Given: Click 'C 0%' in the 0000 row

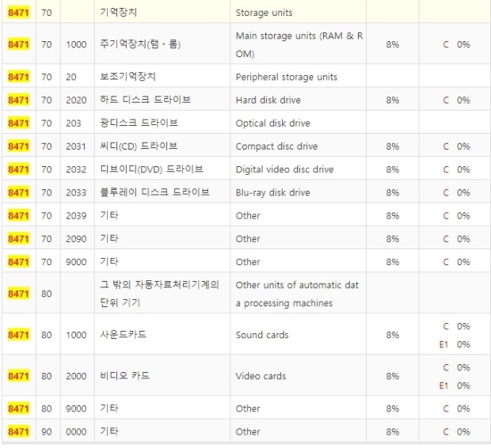Looking at the screenshot, I should [457, 432].
